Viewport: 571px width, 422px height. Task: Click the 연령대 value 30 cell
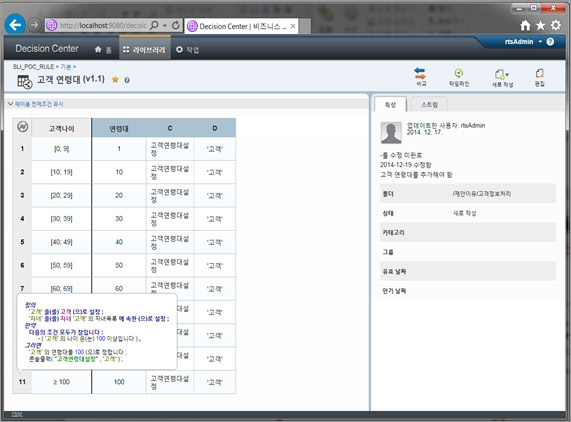(x=119, y=219)
